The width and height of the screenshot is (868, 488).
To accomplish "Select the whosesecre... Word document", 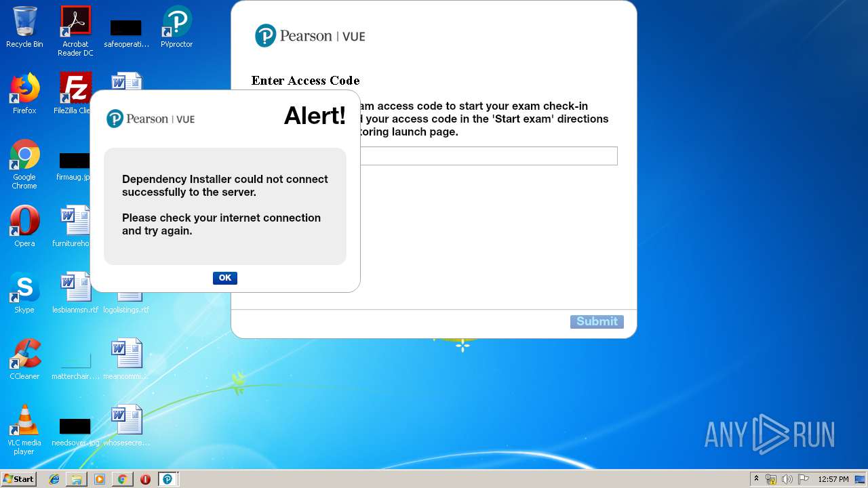I will click(126, 426).
